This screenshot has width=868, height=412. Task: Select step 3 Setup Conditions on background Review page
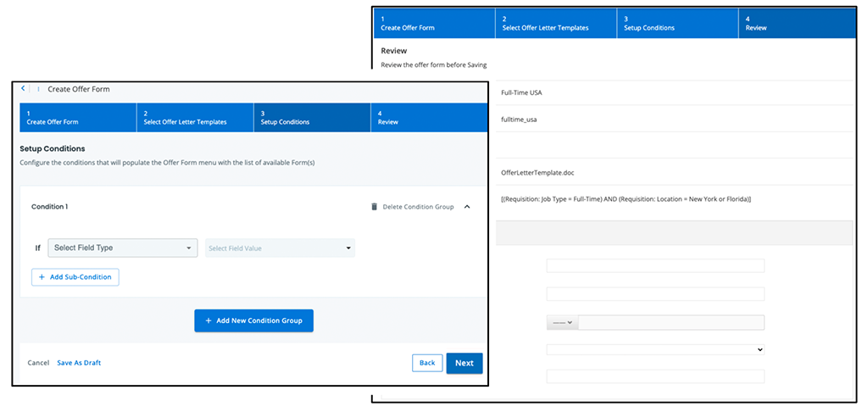(676, 23)
